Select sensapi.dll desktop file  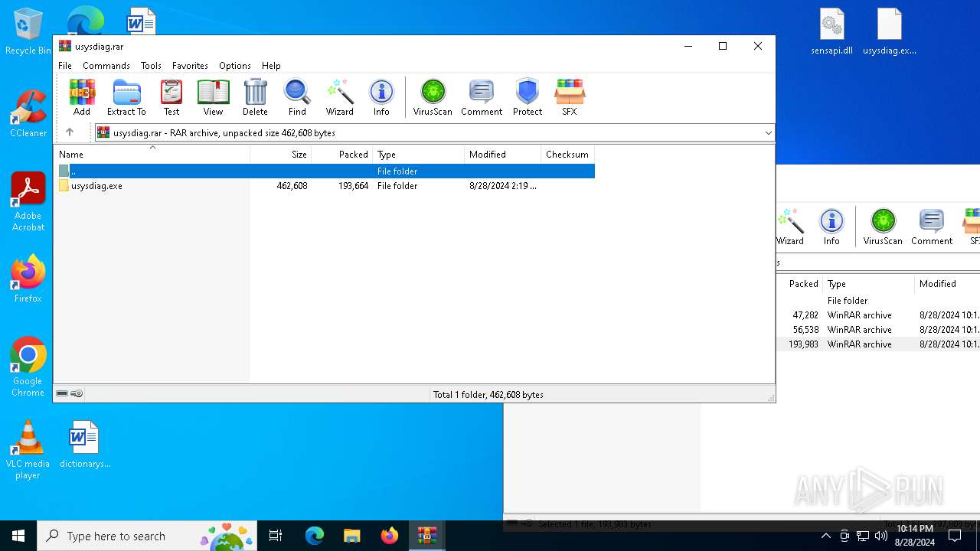click(831, 32)
